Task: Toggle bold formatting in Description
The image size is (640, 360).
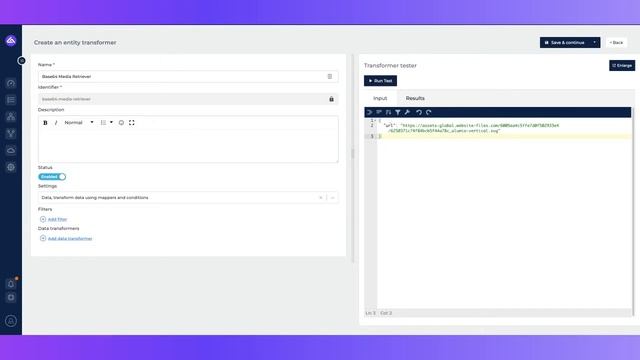Action: coord(45,122)
